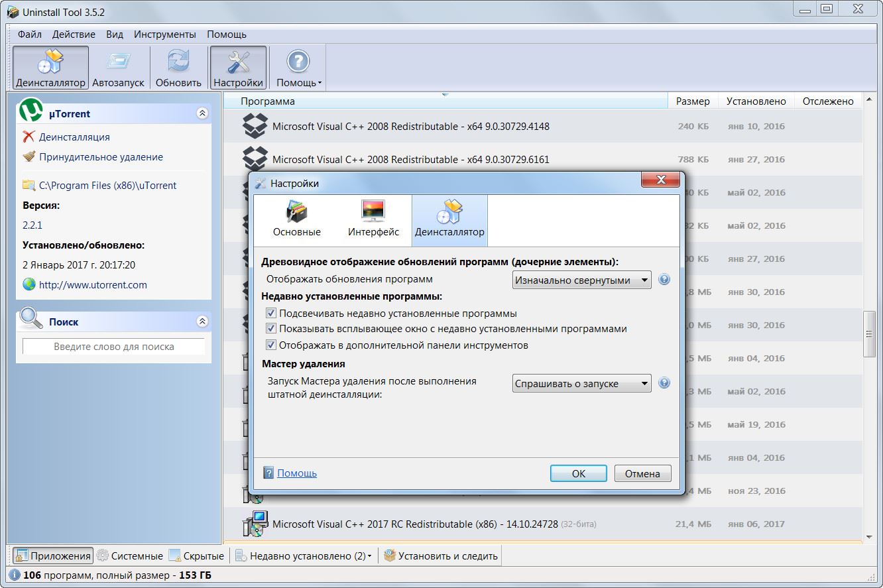Collapse the Поиск panel
Screen dimensions: 883x588
202,322
